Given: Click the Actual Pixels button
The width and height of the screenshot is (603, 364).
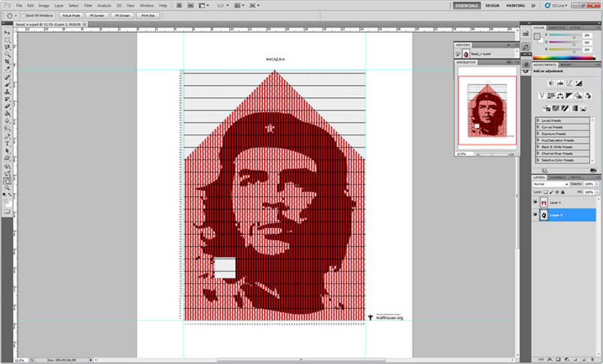Looking at the screenshot, I should tap(71, 16).
